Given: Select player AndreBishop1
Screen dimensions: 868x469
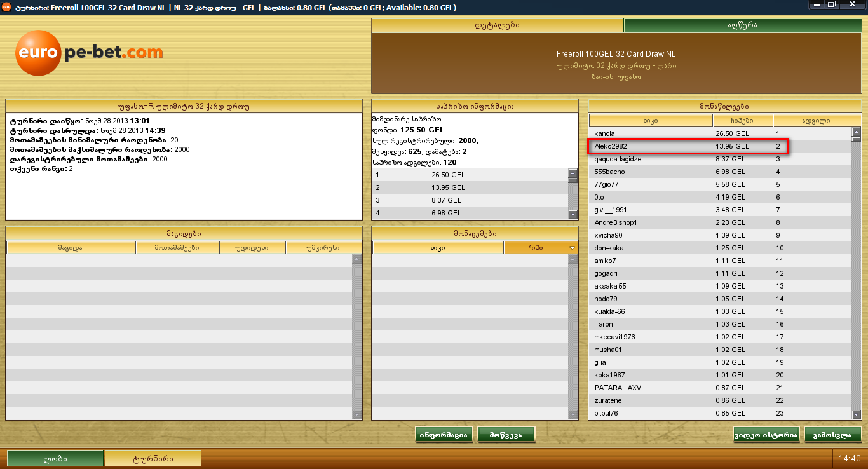Looking at the screenshot, I should tap(720, 222).
